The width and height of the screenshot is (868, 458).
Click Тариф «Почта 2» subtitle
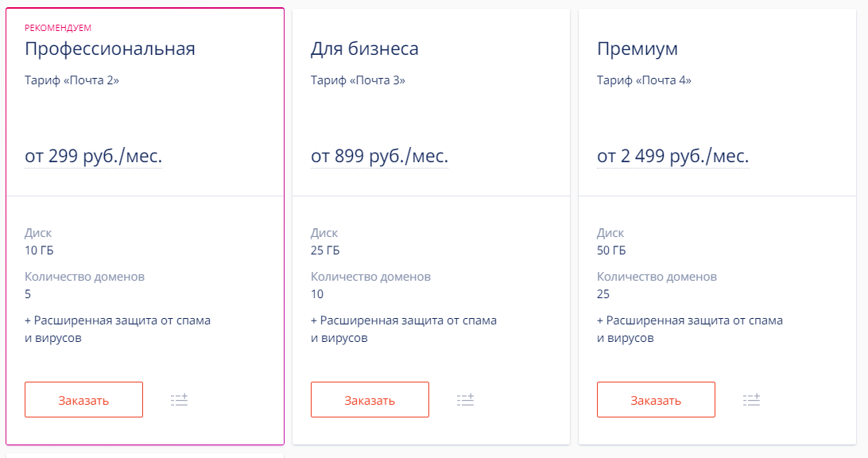[72, 80]
